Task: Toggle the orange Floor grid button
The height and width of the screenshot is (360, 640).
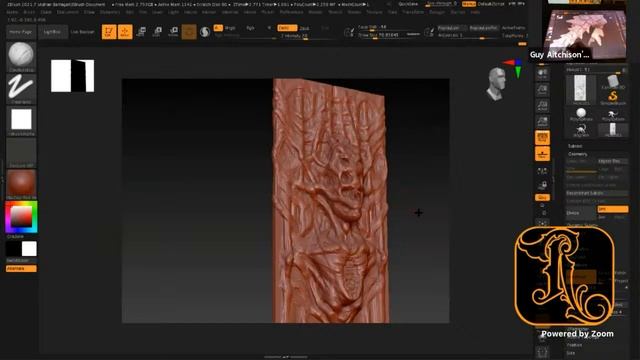Action: point(542,154)
